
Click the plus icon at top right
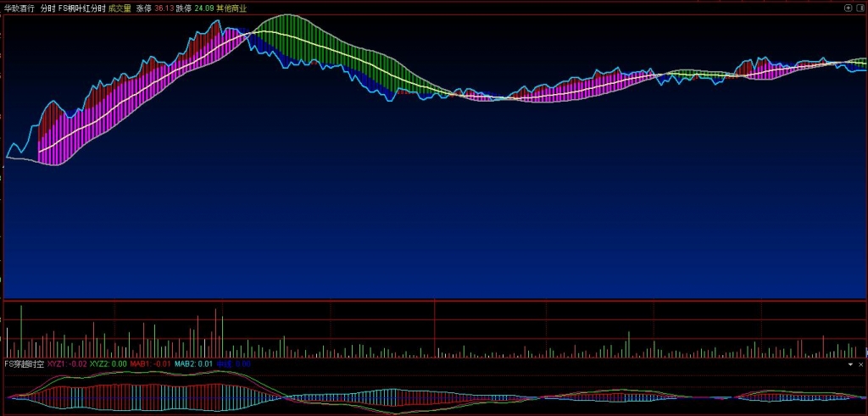point(848,8)
